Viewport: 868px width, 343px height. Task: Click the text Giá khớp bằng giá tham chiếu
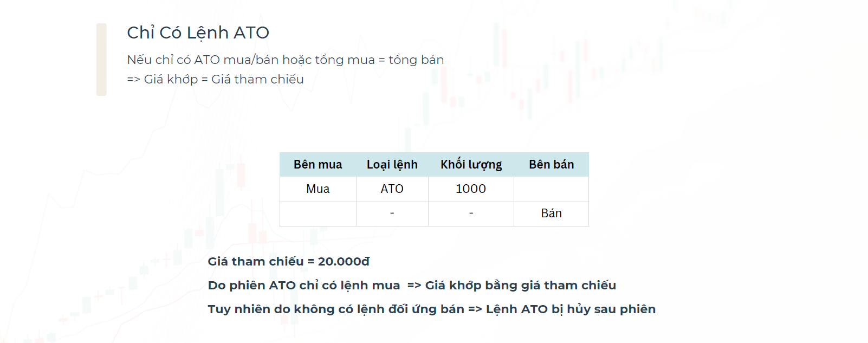pyautogui.click(x=521, y=286)
